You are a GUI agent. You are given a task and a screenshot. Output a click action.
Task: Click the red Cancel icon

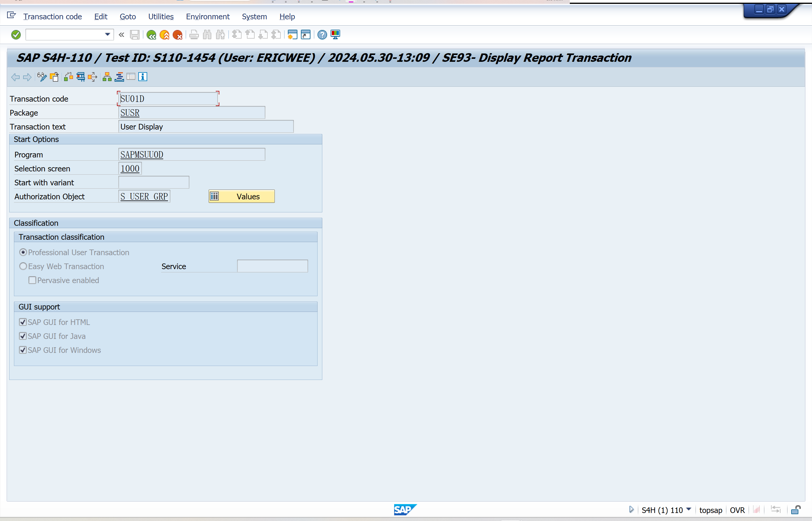pyautogui.click(x=177, y=35)
